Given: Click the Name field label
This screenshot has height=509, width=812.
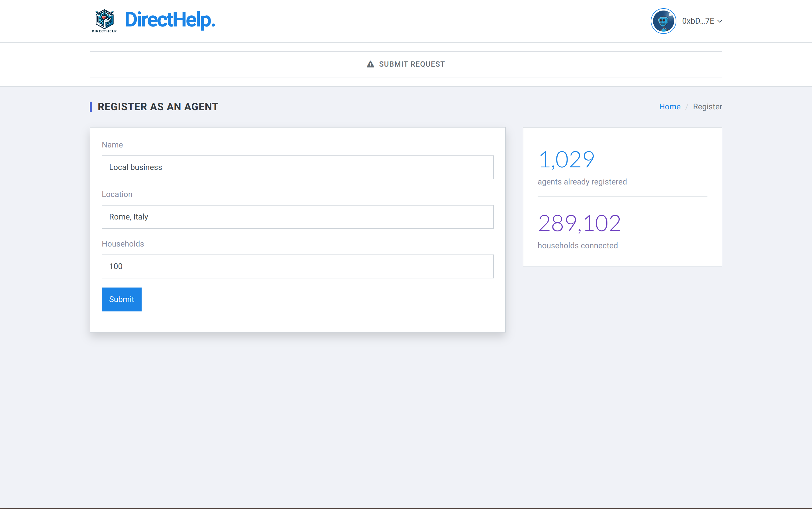Looking at the screenshot, I should [112, 145].
